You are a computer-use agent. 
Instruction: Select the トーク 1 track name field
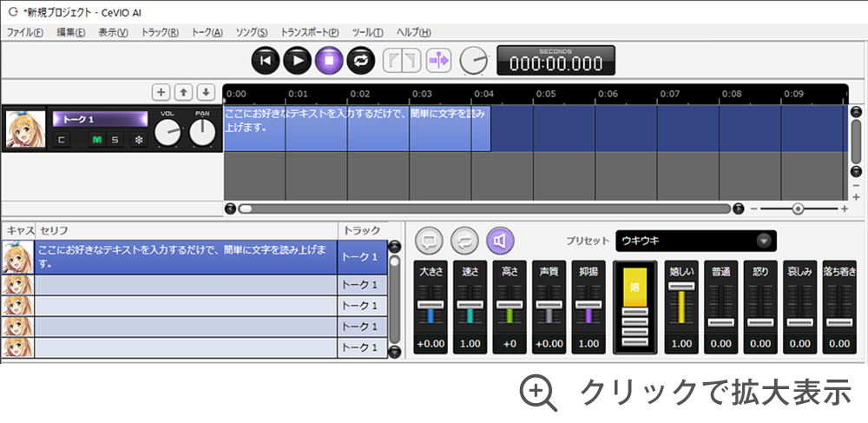100,119
